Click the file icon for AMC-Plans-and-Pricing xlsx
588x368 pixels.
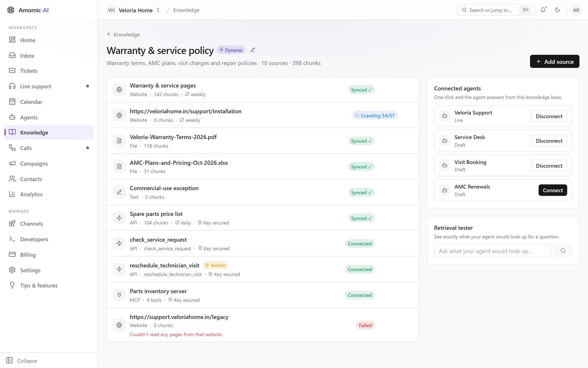tap(119, 166)
